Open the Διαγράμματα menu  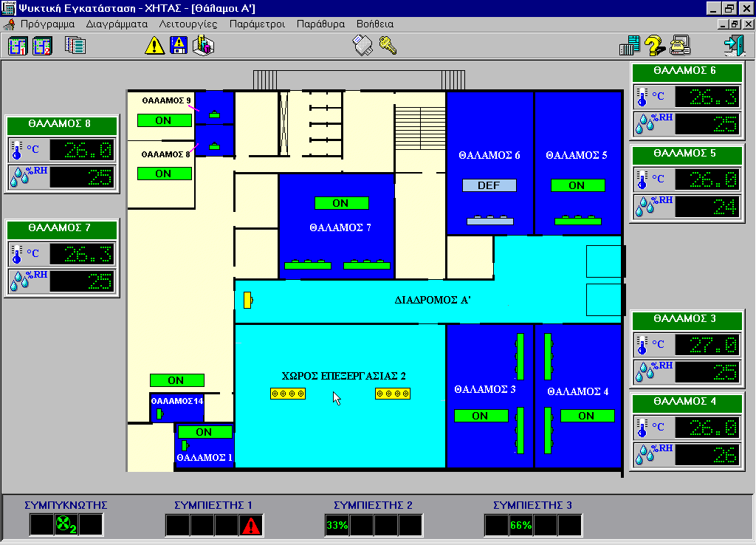pyautogui.click(x=117, y=24)
